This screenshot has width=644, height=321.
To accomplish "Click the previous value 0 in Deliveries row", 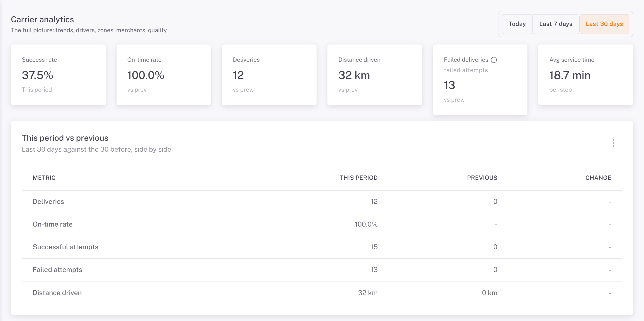I will tap(495, 201).
